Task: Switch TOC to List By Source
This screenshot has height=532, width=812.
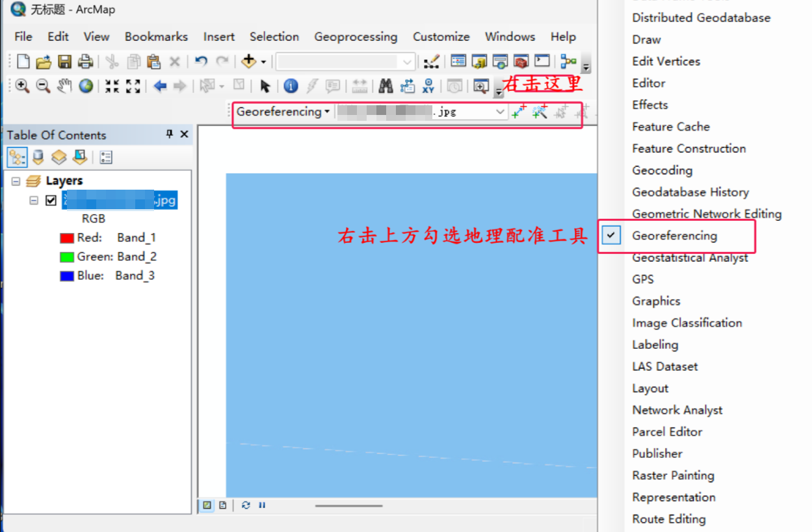Action: tap(38, 157)
